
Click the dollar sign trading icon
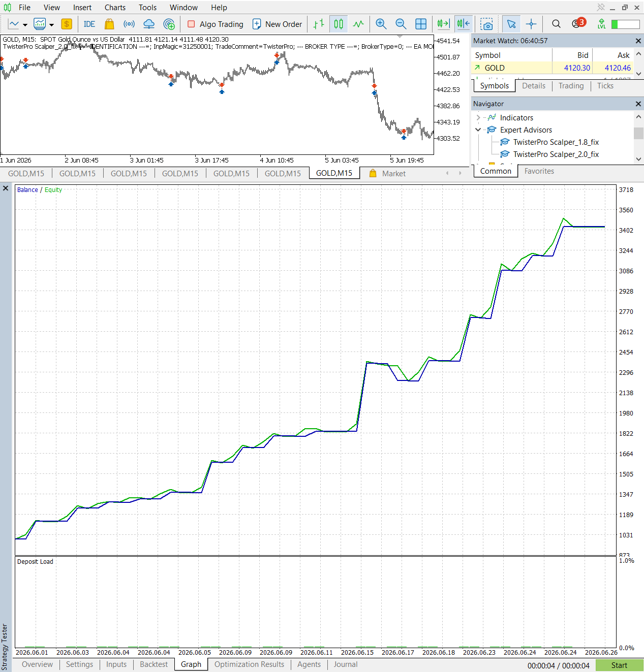click(67, 24)
